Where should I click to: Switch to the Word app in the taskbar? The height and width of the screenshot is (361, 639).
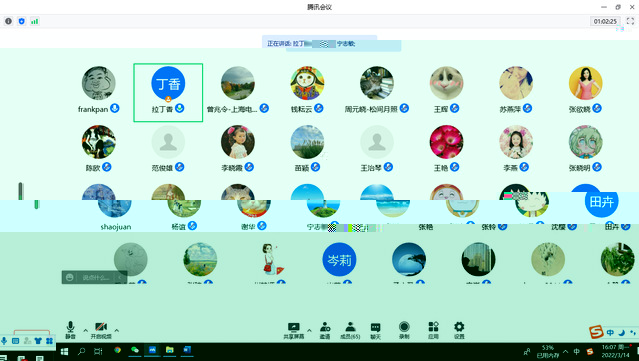(x=187, y=350)
